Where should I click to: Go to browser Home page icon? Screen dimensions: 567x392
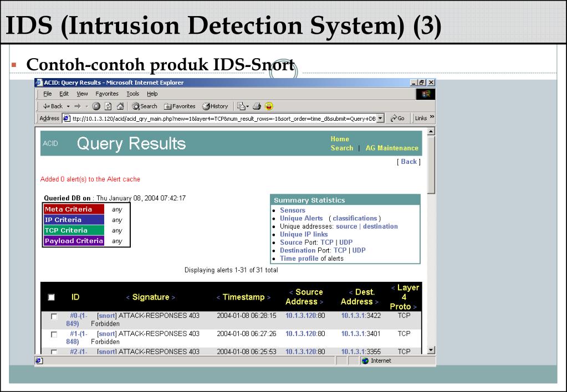pos(120,106)
